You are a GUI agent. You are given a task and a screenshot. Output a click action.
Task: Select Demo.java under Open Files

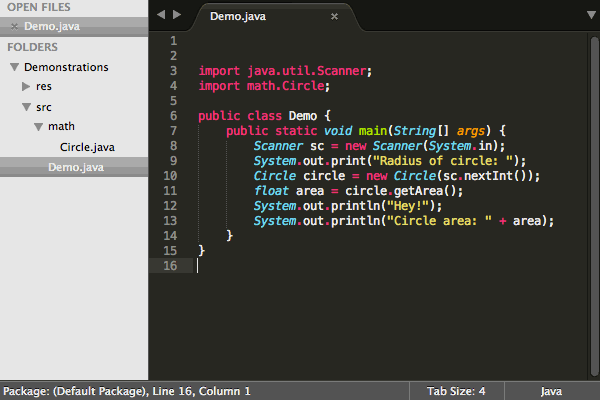[x=52, y=26]
